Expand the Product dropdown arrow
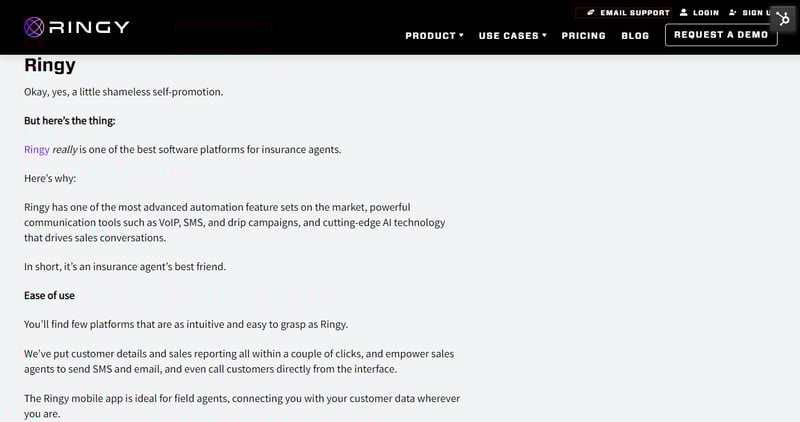800x422 pixels. tap(461, 35)
